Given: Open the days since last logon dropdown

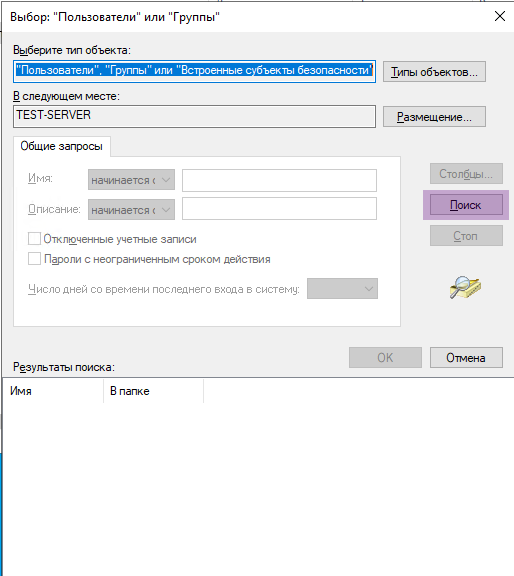Looking at the screenshot, I should pos(342,288).
